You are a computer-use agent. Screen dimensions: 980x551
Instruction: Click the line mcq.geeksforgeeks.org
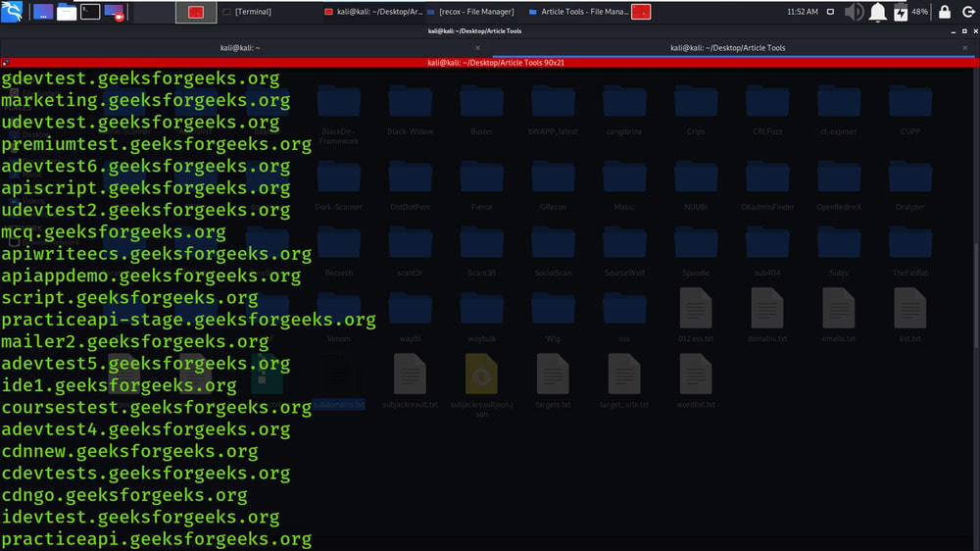(x=114, y=231)
